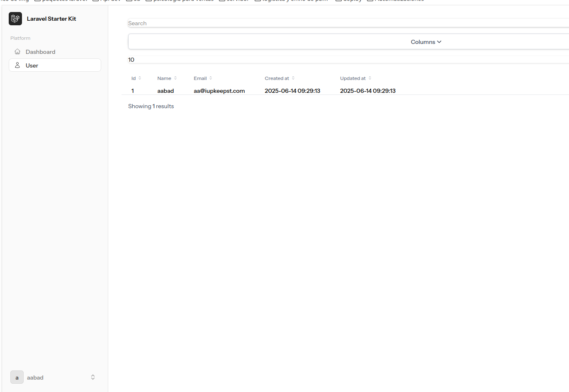Click the User person icon in sidebar
569x392 pixels.
tap(17, 65)
